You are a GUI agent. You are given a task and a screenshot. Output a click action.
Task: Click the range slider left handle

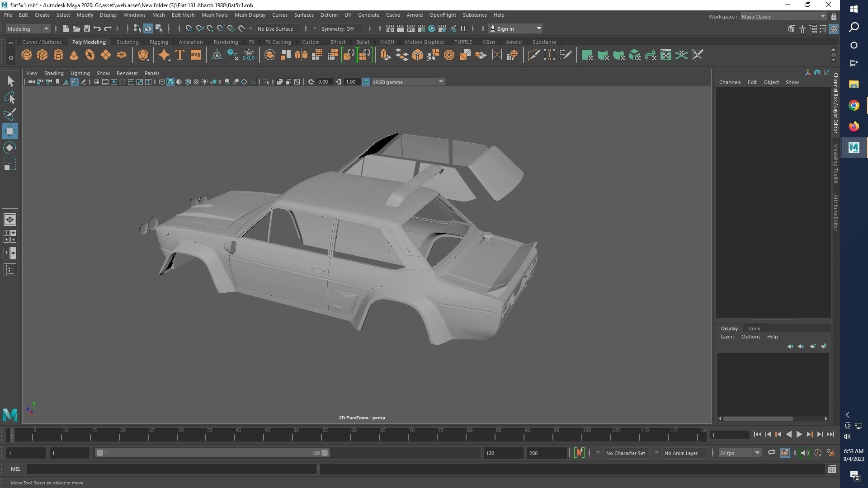[x=99, y=453]
